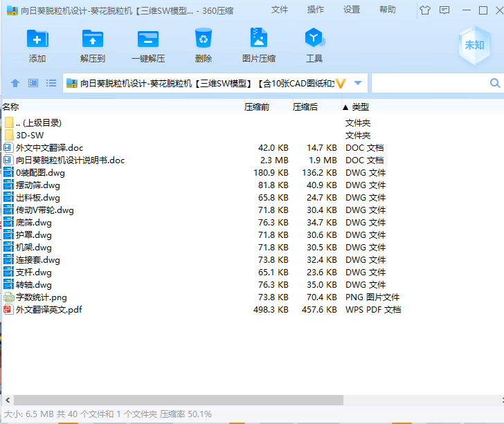Click inside the search input field

point(431,83)
